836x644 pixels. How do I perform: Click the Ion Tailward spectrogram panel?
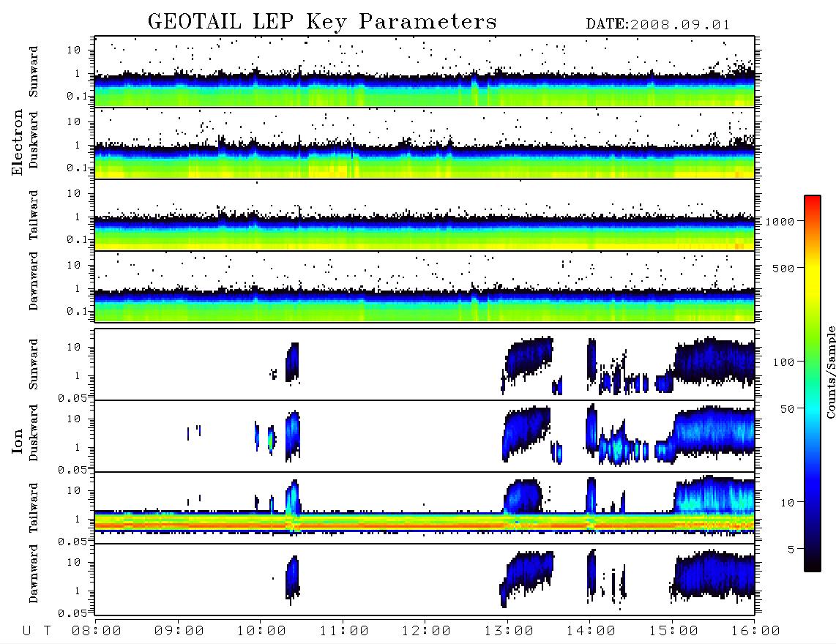(425, 508)
